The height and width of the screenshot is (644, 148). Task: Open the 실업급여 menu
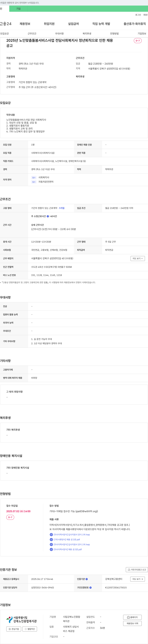point(73,24)
